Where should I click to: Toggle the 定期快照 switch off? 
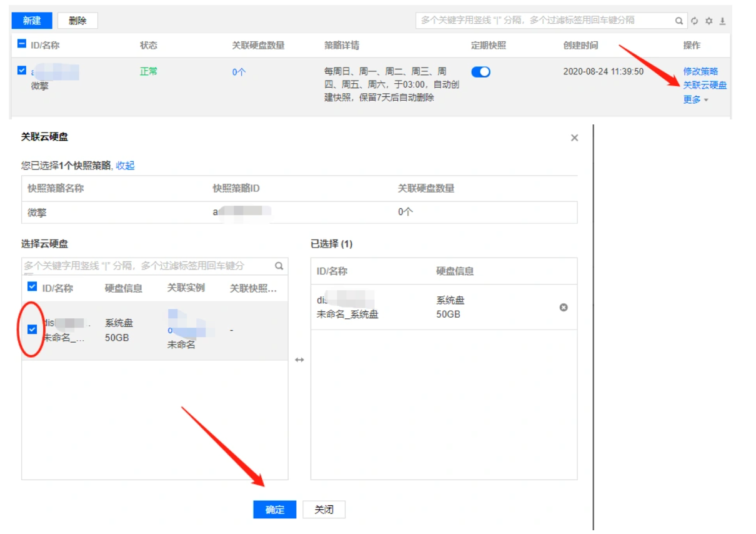point(480,72)
